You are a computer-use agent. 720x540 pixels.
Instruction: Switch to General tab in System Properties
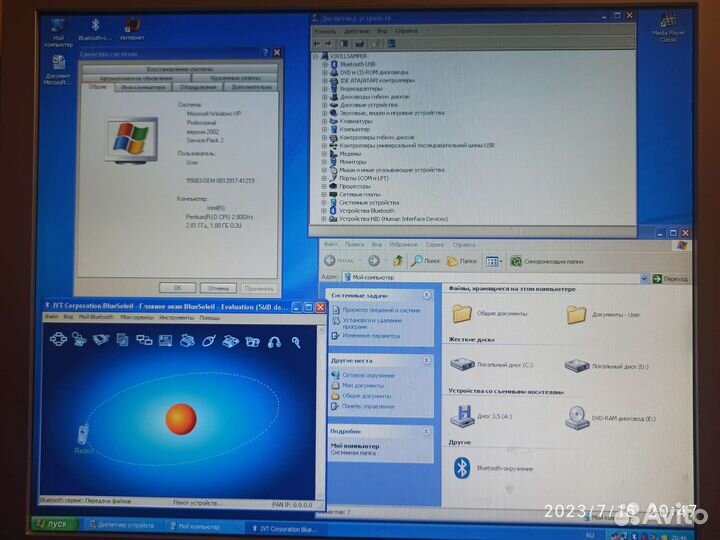[97, 87]
